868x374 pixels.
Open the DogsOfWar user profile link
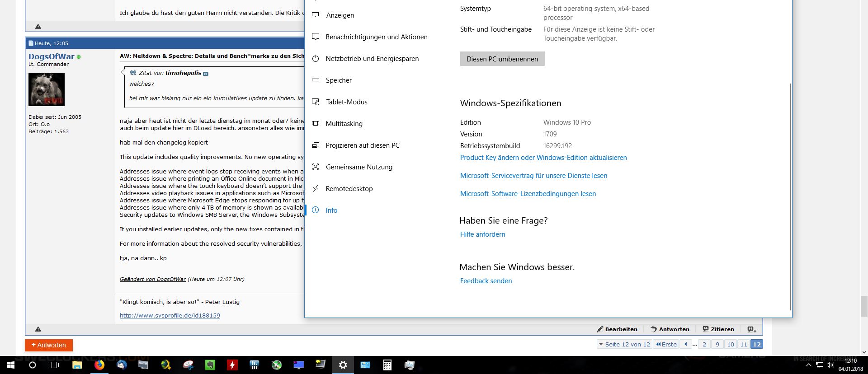pyautogui.click(x=51, y=56)
